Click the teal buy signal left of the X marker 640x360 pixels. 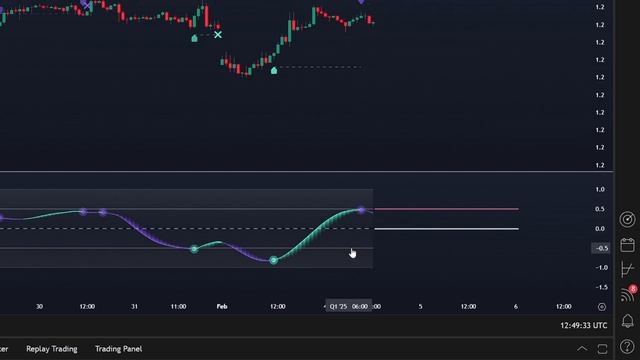pyautogui.click(x=194, y=38)
